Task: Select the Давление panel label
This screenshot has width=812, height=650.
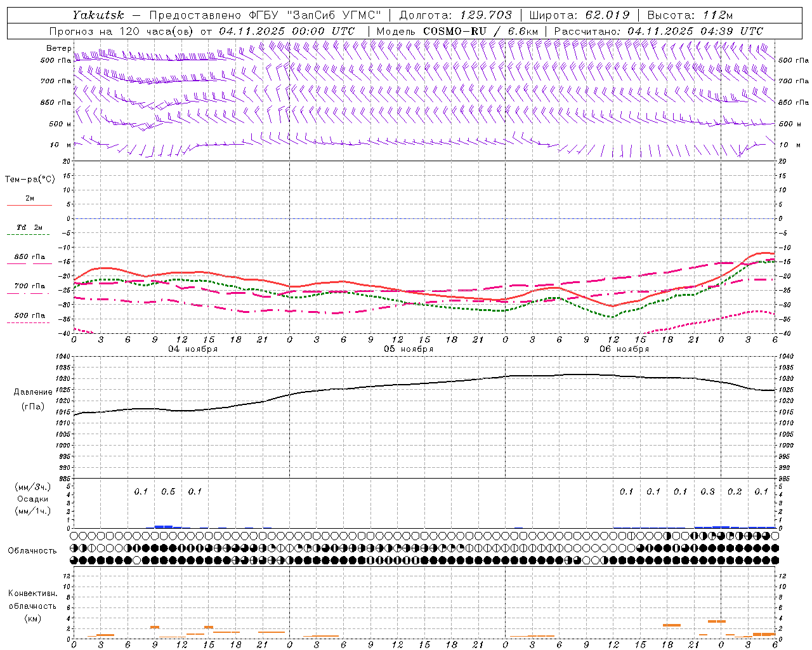Action: tap(33, 392)
